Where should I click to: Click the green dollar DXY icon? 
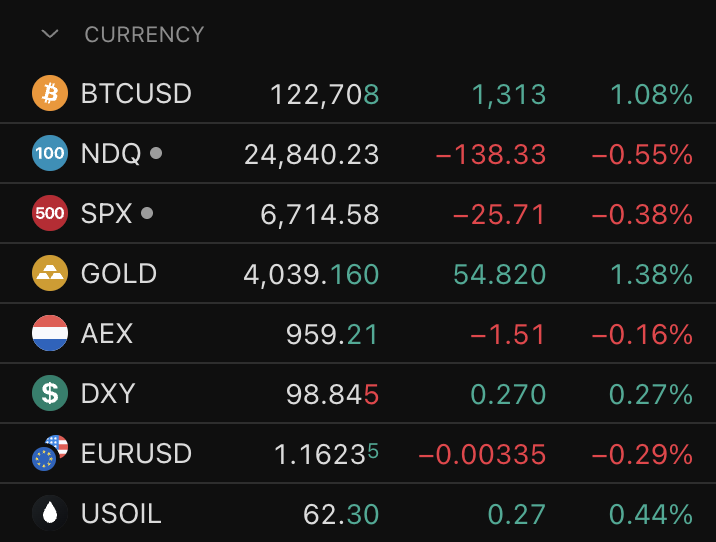point(49,394)
